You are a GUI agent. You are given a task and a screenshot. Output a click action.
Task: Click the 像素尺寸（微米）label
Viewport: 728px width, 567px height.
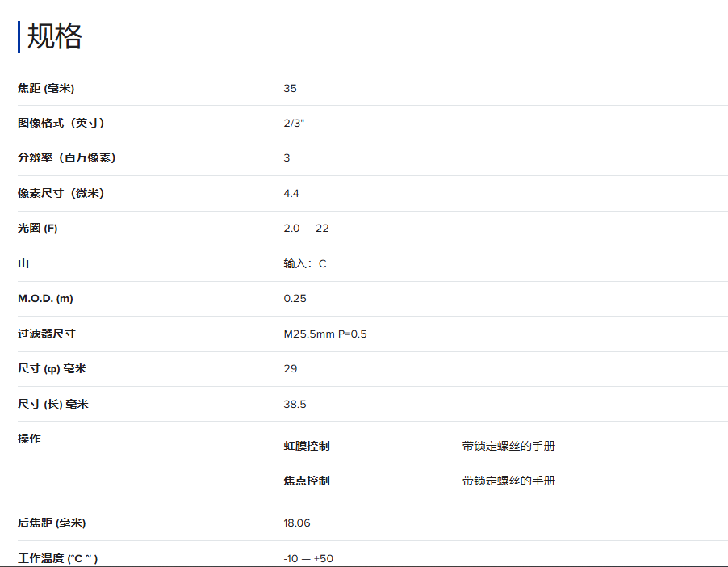coord(61,193)
